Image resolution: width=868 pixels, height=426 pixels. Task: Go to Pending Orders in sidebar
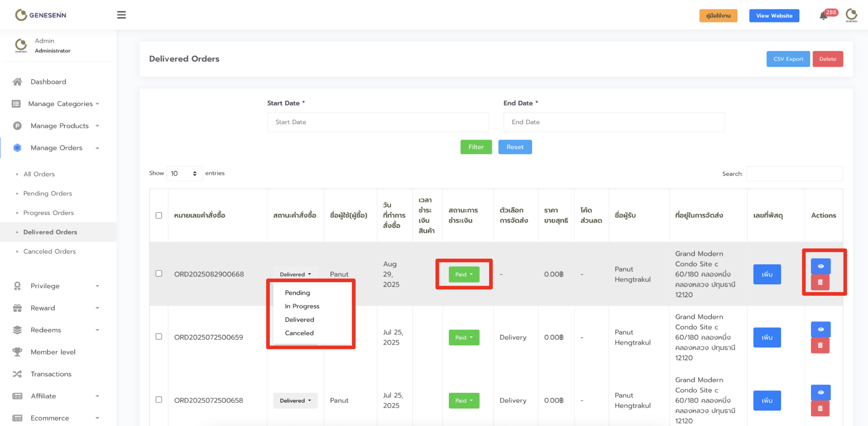pos(47,194)
